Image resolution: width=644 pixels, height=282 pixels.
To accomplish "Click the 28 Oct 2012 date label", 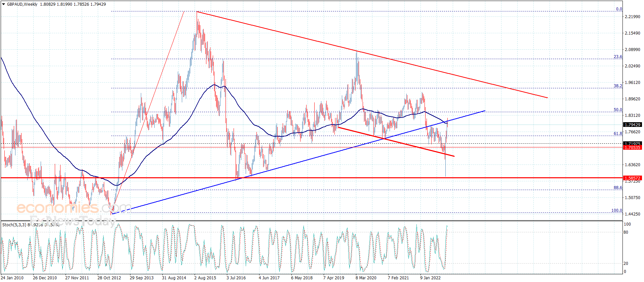I will (x=109, y=278).
